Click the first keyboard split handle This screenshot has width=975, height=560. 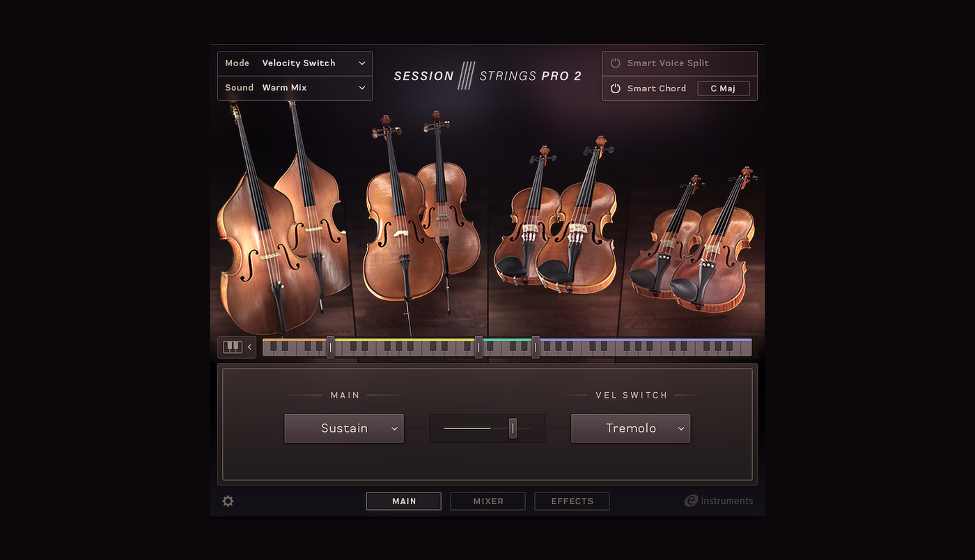[x=331, y=347]
